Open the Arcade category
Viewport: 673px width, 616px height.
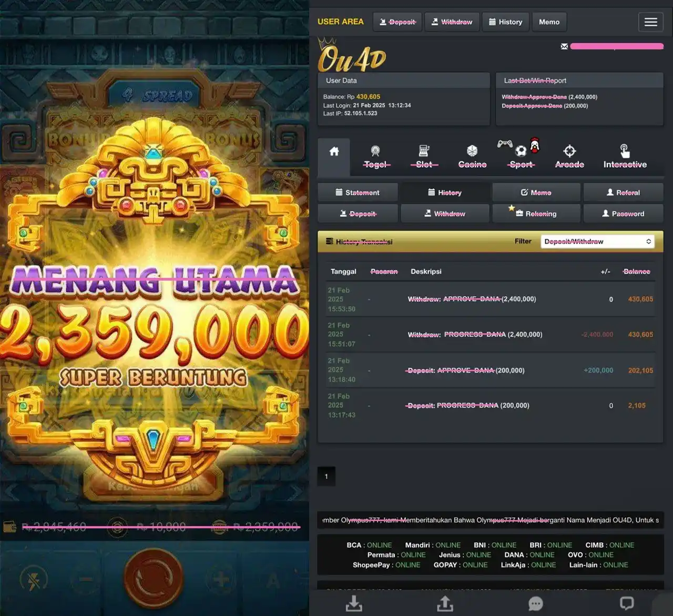(569, 157)
